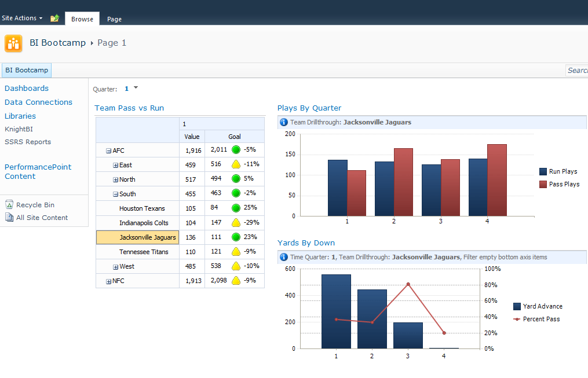Click the Pass Plays legend color swatch
This screenshot has height=378, width=588.
tap(543, 184)
